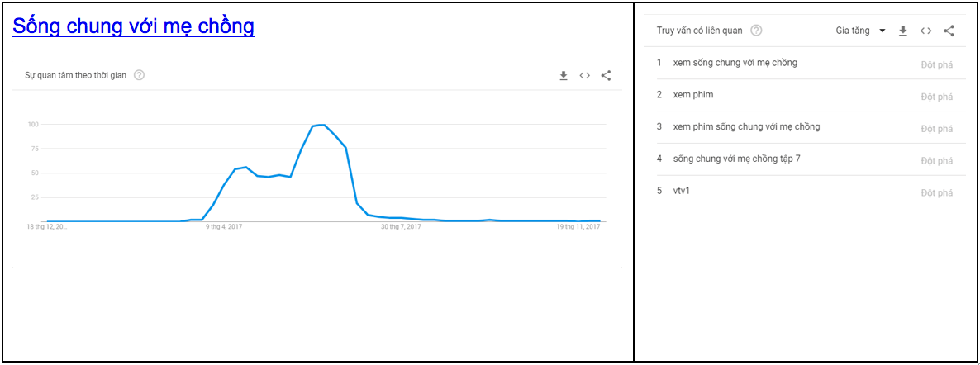Open query xem phim sống chung với mẹ chồng

(x=804, y=127)
